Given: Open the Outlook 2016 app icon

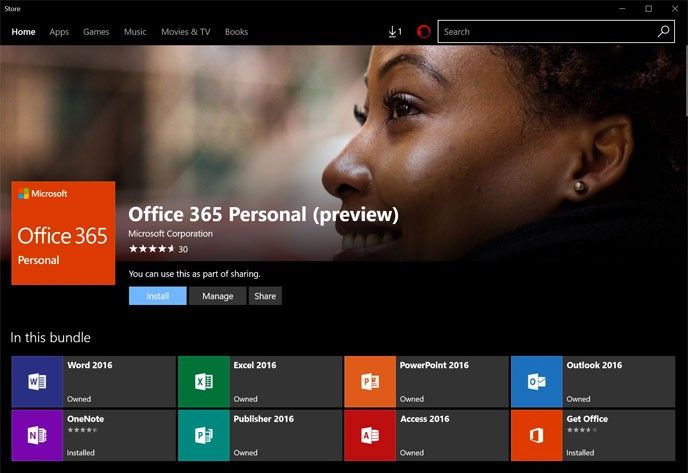Looking at the screenshot, I should (x=537, y=381).
